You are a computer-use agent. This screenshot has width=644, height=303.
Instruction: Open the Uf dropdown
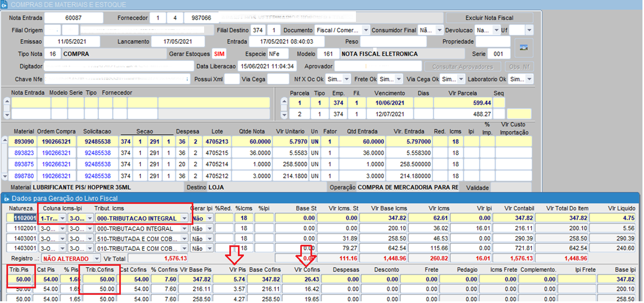[529, 30]
